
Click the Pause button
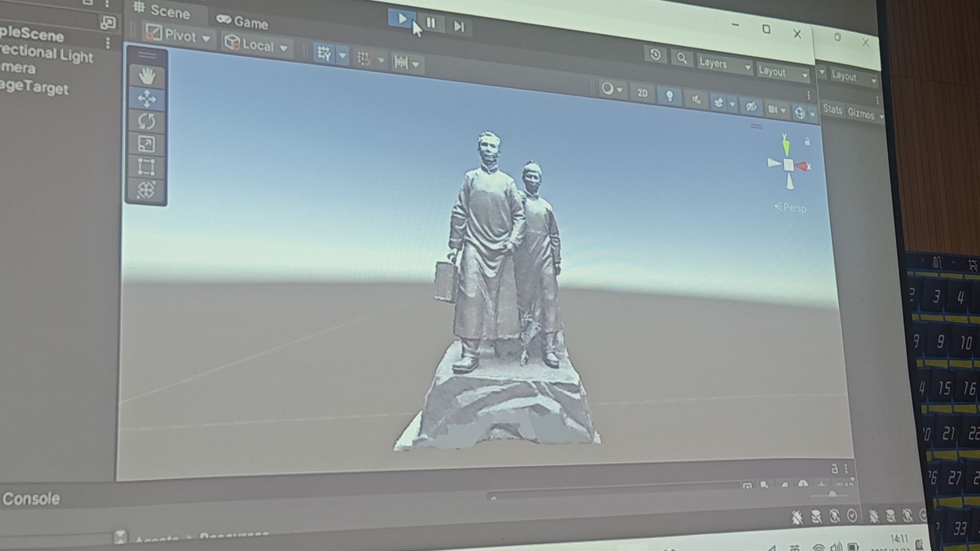tap(431, 23)
